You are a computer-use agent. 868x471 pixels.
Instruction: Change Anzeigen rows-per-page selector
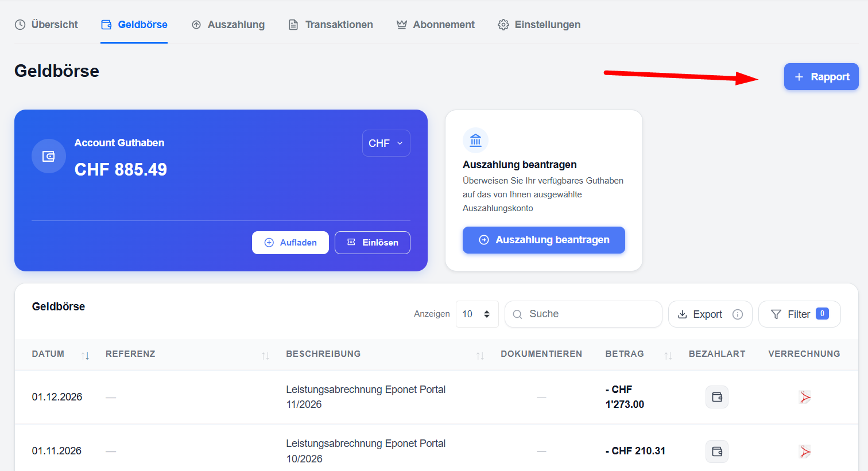(x=477, y=314)
